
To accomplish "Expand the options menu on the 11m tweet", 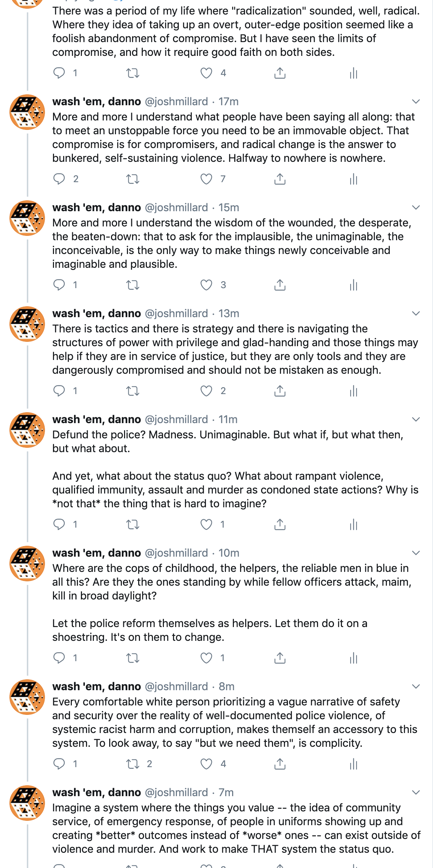I will tap(416, 419).
